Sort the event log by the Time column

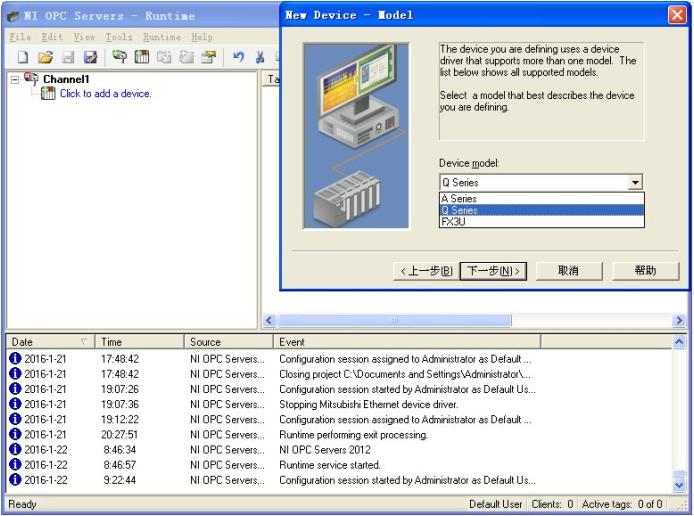pyautogui.click(x=139, y=342)
